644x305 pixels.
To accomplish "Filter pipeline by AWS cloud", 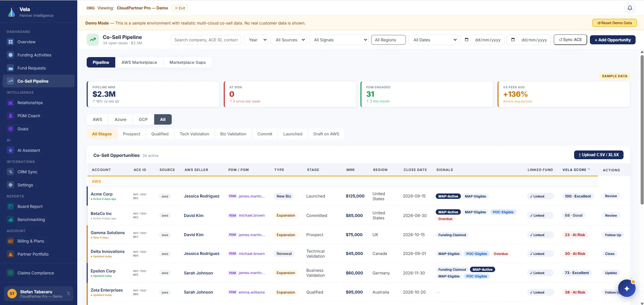I will pos(97,120).
